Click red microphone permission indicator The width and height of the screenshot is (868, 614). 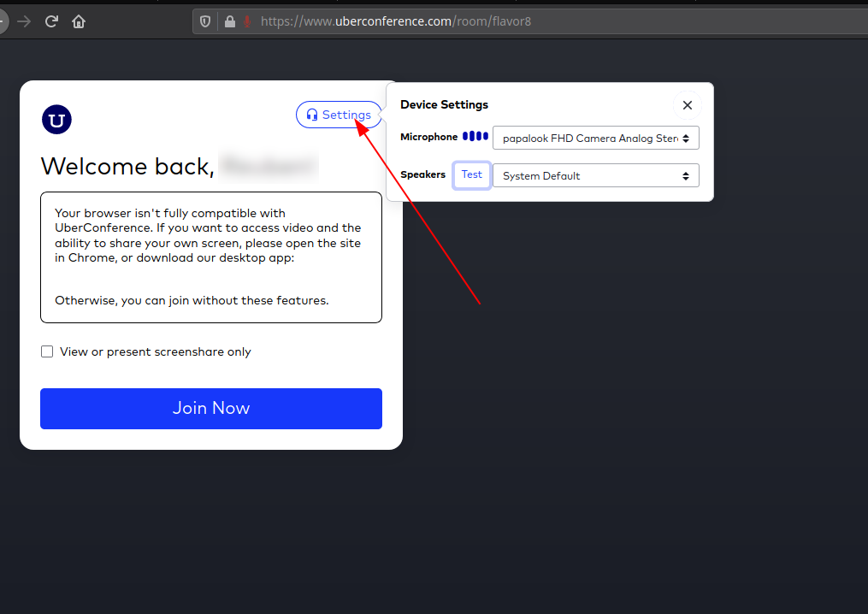point(247,21)
